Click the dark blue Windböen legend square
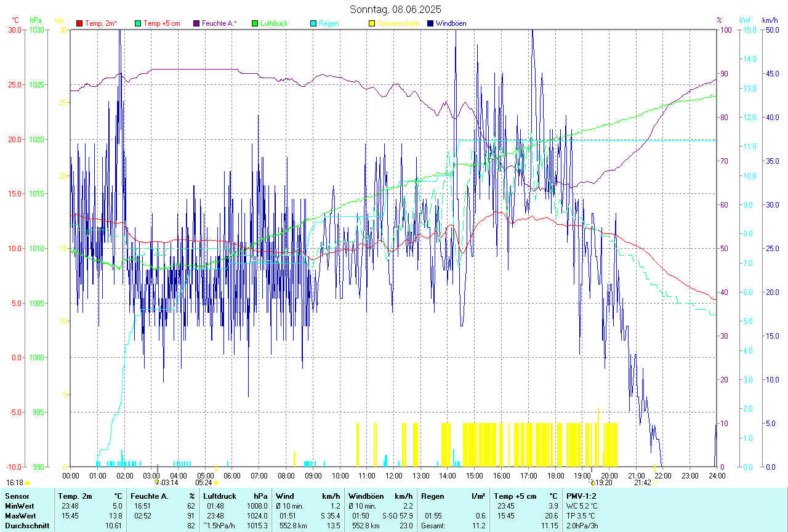Screen dimensions: 788x532 pyautogui.click(x=430, y=23)
